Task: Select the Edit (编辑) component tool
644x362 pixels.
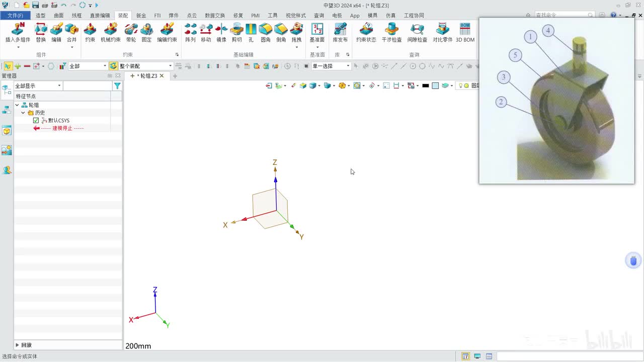Action: coord(56,32)
